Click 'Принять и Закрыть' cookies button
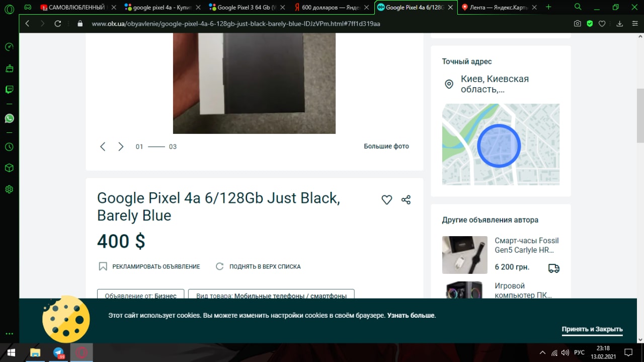 [592, 329]
